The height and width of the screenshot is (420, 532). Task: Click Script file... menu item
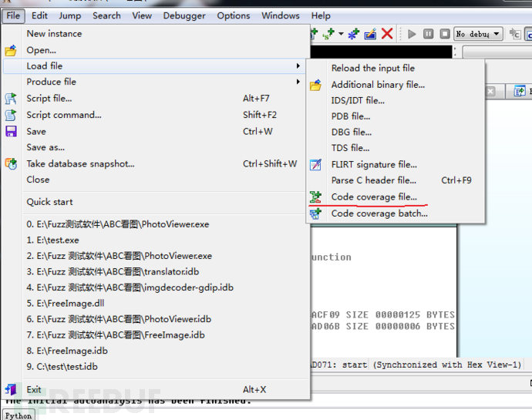[x=49, y=99]
